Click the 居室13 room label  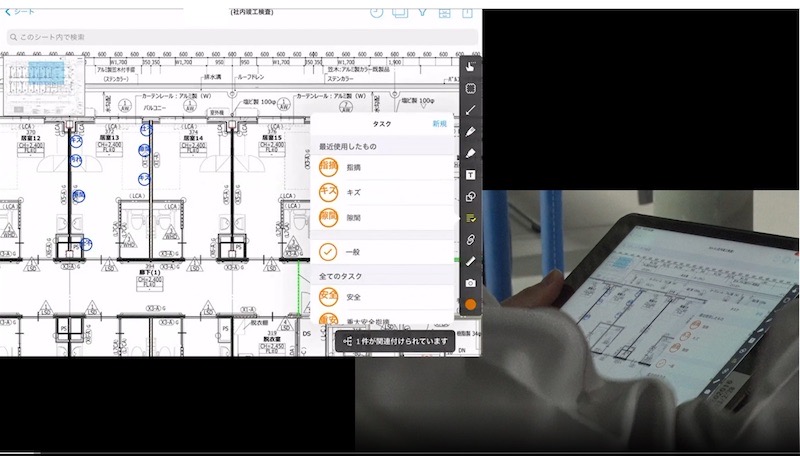[x=109, y=138]
